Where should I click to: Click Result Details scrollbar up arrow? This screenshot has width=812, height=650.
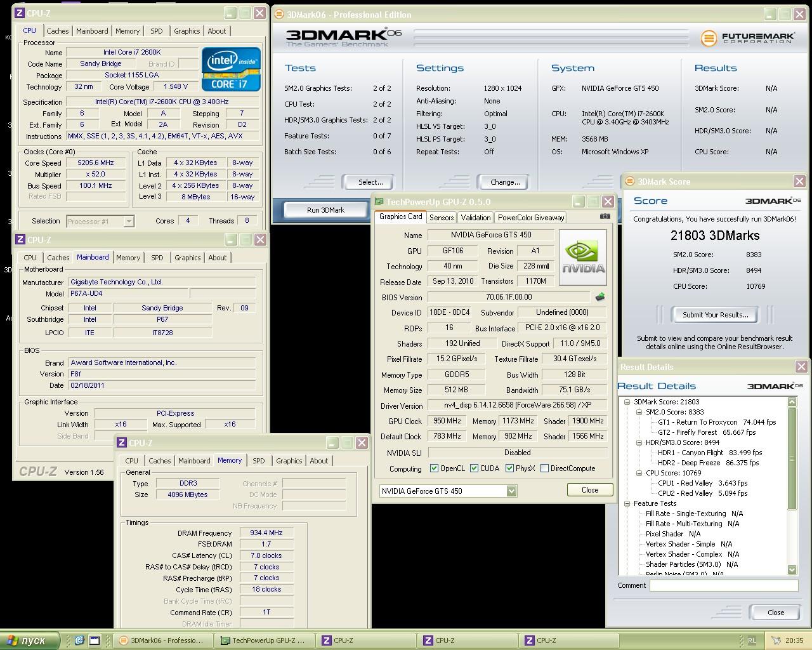[x=792, y=402]
